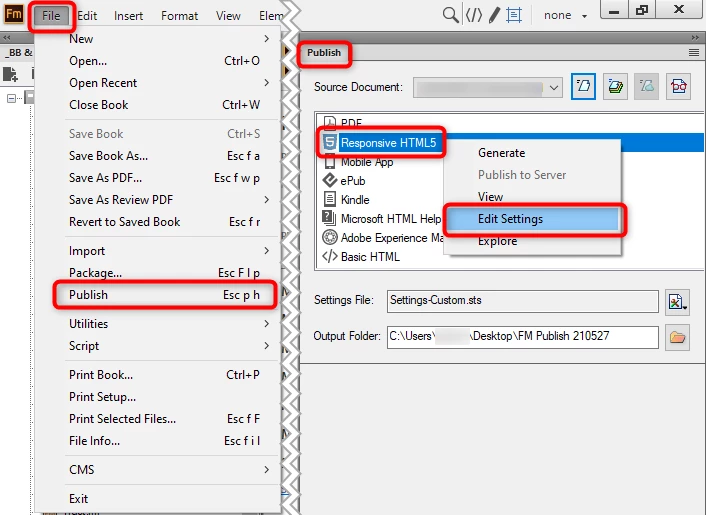Open the workspace dropdown showing none
The width and height of the screenshot is (706, 515).
tap(565, 15)
